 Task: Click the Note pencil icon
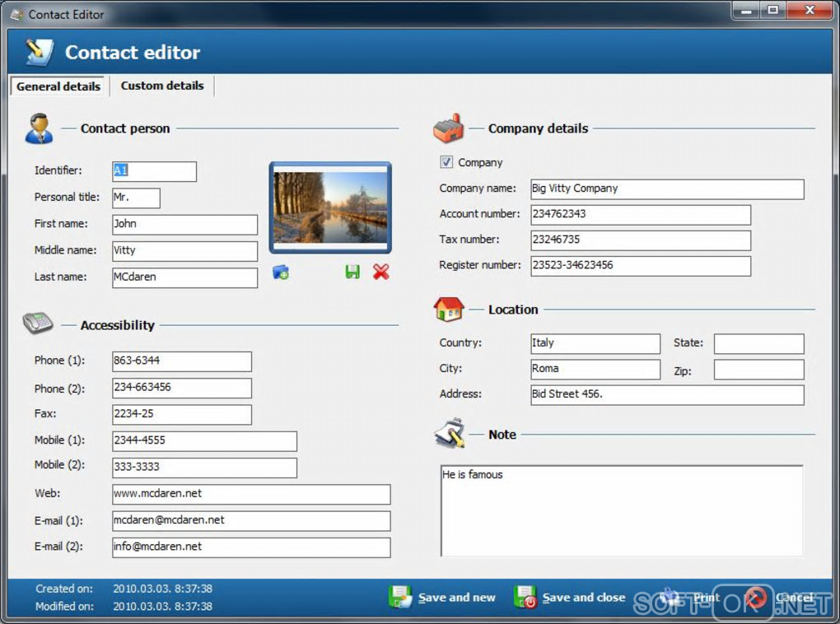pos(450,433)
